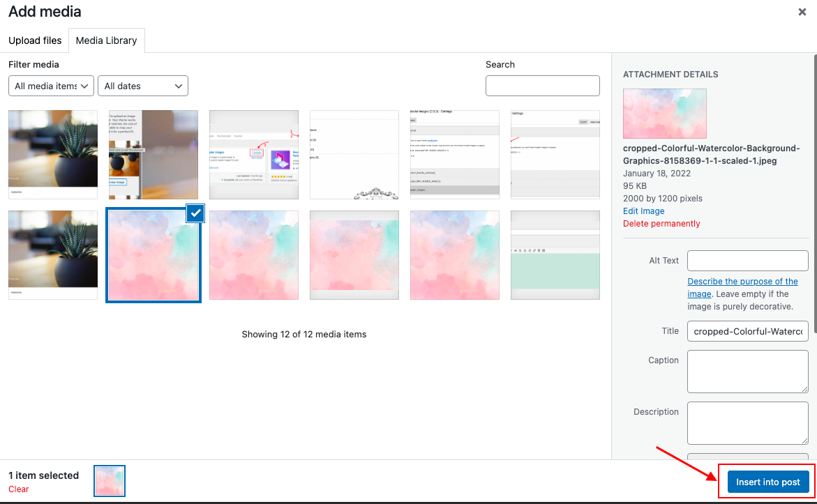
Task: Switch to the Upload files tab
Action: [x=34, y=40]
